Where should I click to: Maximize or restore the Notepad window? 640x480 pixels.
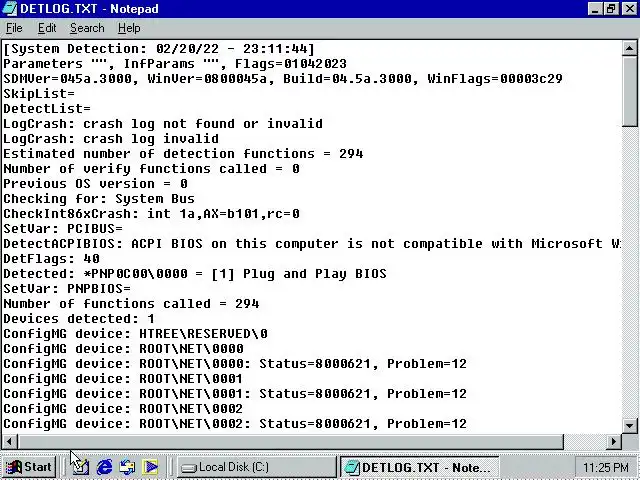(x=611, y=9)
